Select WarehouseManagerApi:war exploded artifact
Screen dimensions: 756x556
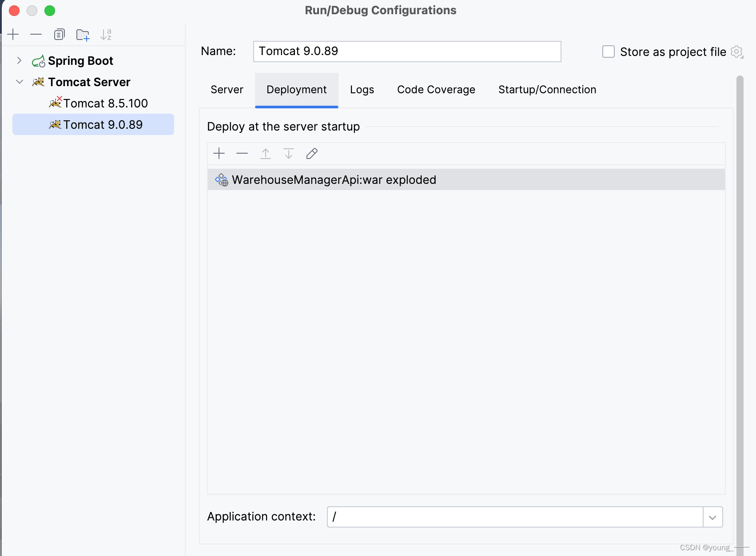coord(466,179)
